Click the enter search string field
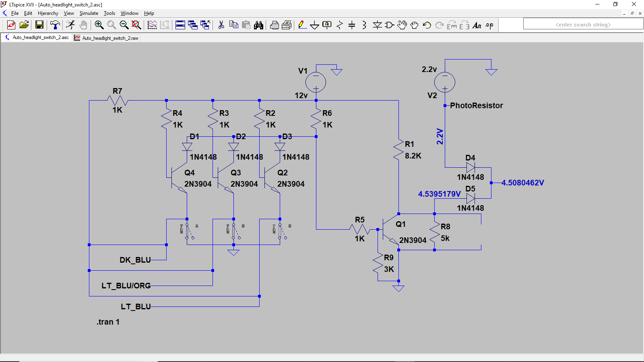 coord(583,25)
